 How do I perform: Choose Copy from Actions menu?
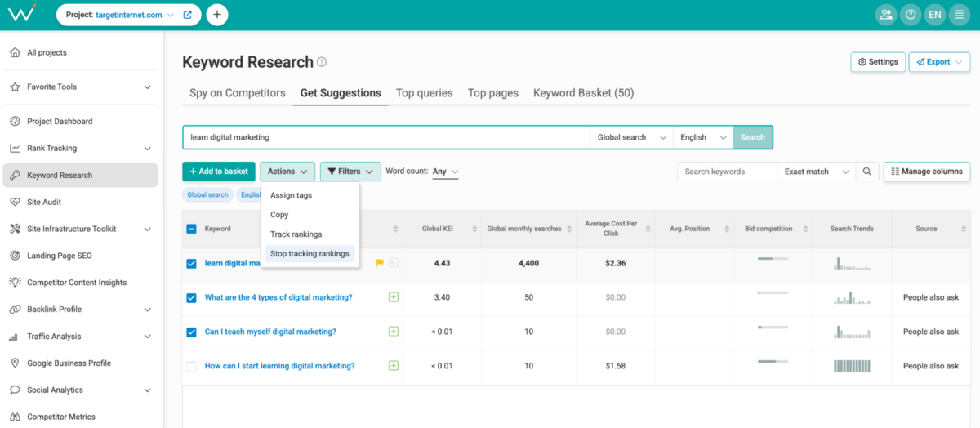[x=310, y=215]
